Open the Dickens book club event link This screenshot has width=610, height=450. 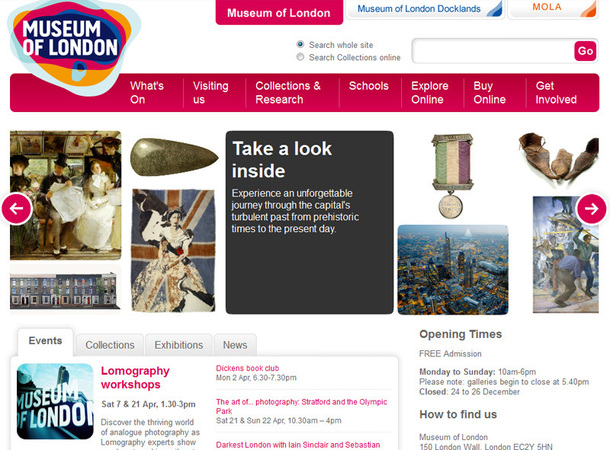pyautogui.click(x=247, y=368)
